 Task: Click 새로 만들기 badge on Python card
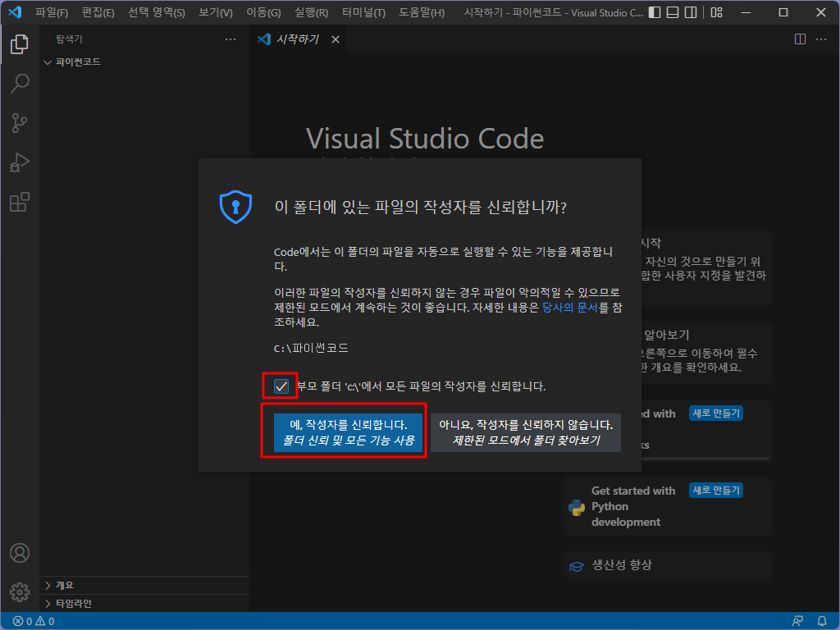point(715,491)
